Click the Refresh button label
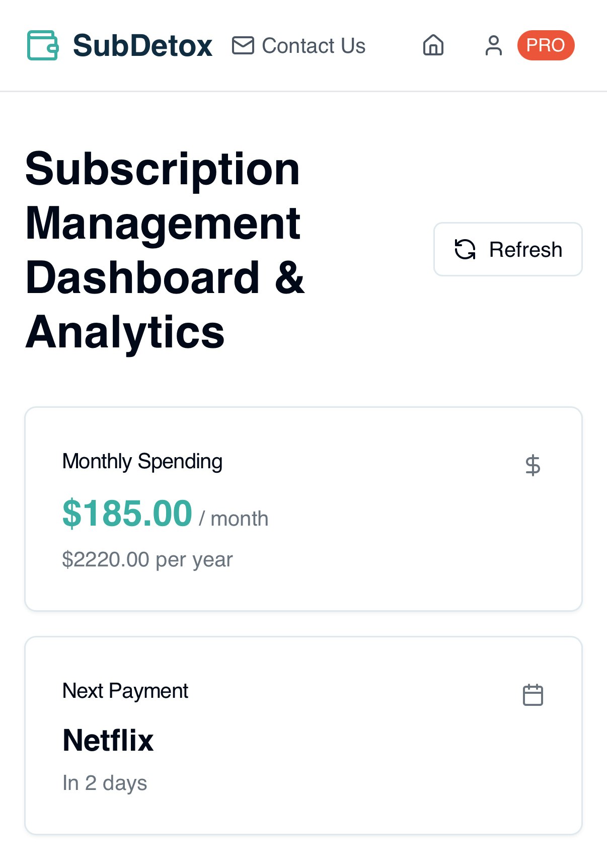 [x=525, y=249]
